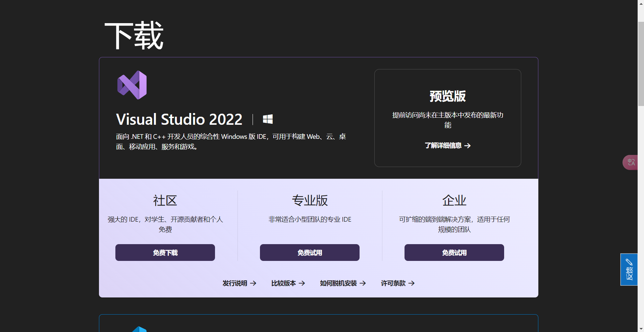Click 非常适合小型团队的专业 IDE description

[310, 219]
